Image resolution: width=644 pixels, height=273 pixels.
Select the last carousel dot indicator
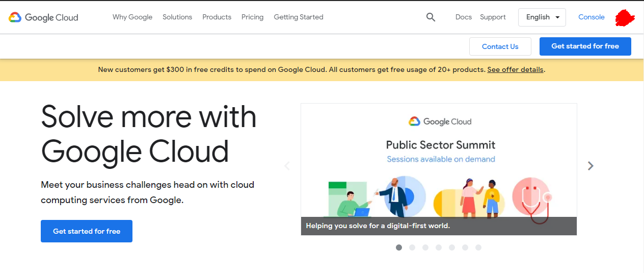pos(478,247)
